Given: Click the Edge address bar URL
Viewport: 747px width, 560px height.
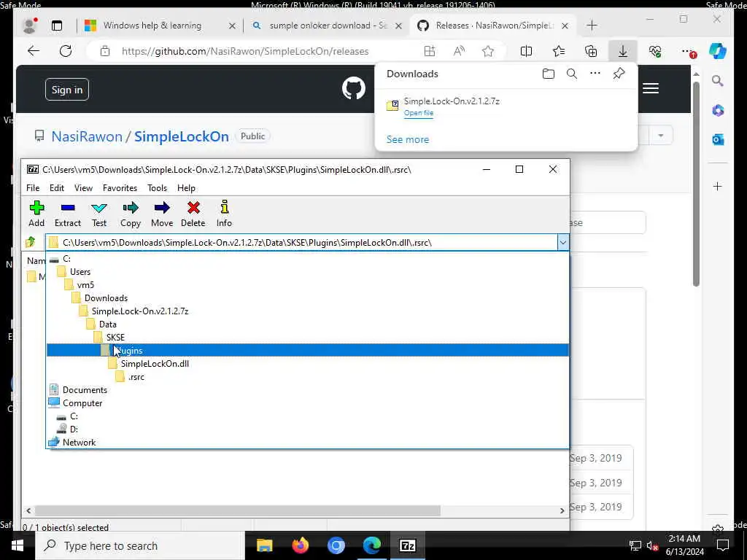Looking at the screenshot, I should click(x=245, y=51).
